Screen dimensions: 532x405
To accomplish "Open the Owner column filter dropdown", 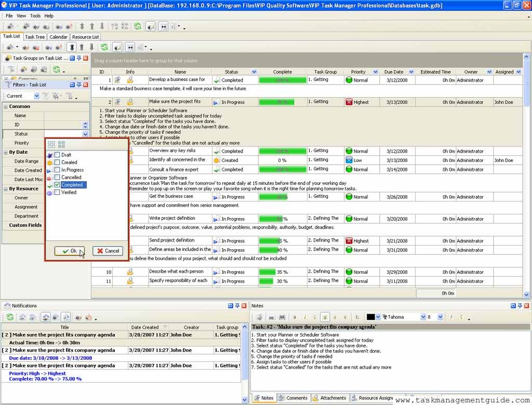I will 489,72.
